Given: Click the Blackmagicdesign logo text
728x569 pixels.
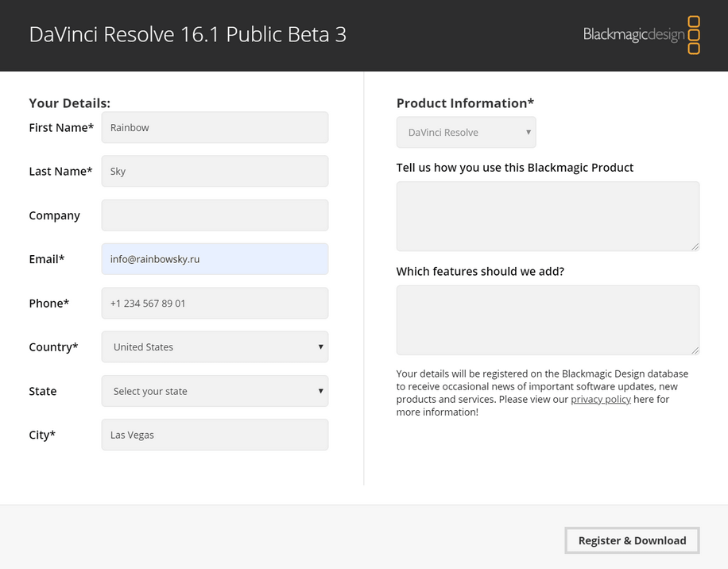Looking at the screenshot, I should pos(633,35).
